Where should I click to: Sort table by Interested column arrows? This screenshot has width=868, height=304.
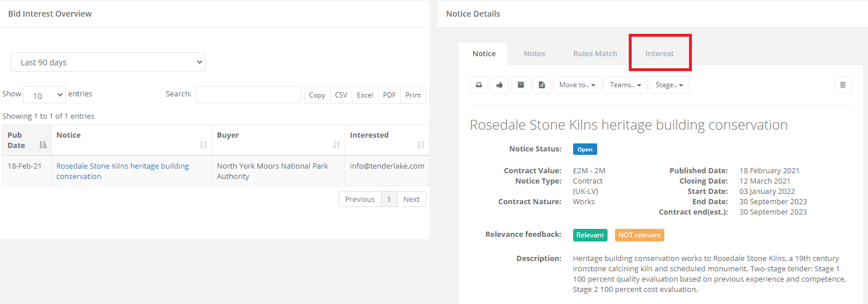pyautogui.click(x=421, y=145)
